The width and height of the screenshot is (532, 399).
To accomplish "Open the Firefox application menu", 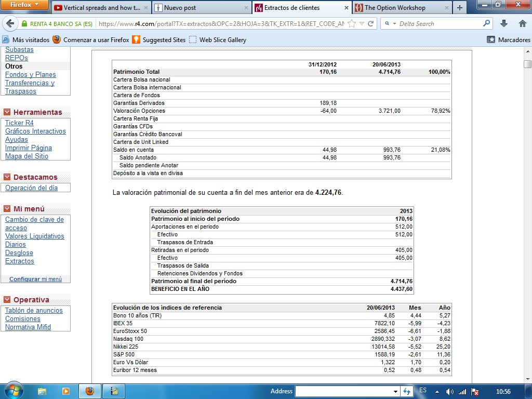I will [24, 5].
